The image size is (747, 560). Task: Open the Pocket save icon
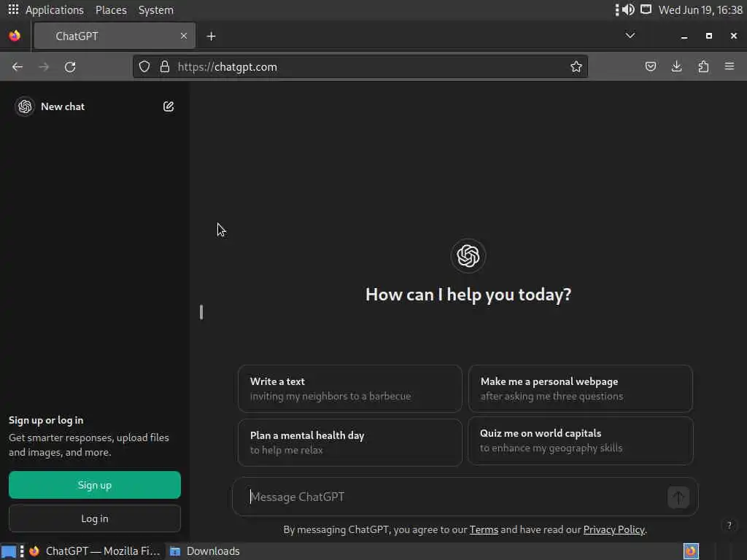pos(650,66)
